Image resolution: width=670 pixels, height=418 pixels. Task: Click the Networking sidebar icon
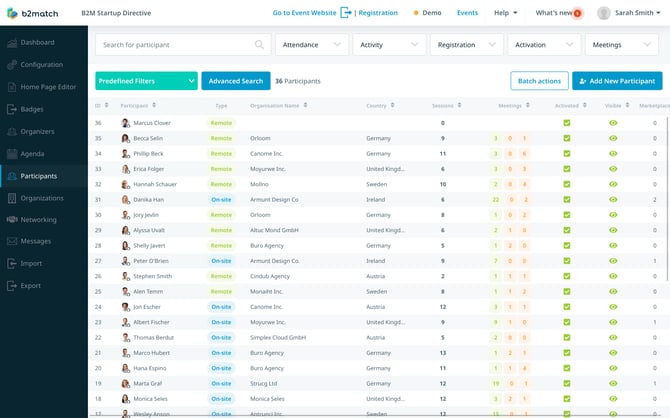point(11,220)
